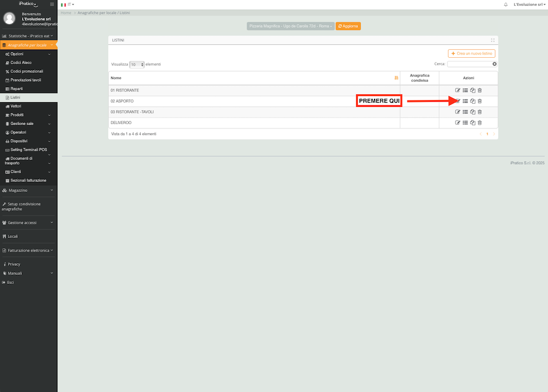Open the Pizzeria Magnifica location selector
Screen dimensions: 548x392
(291, 26)
